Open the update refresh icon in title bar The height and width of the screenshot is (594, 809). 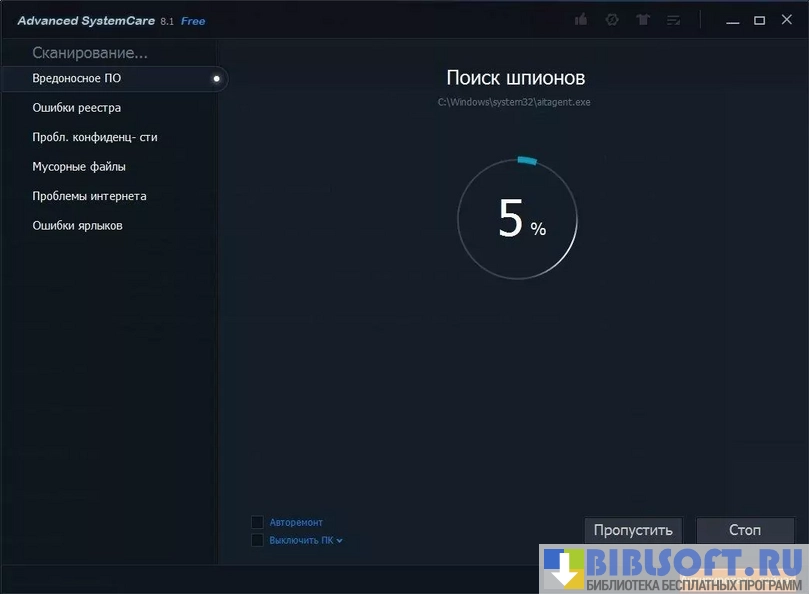612,20
